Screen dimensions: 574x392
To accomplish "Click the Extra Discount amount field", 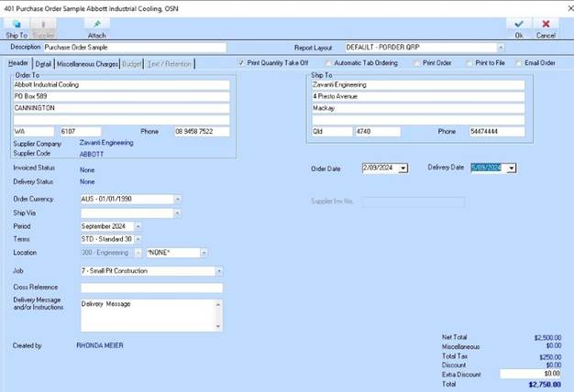I will 530,374.
